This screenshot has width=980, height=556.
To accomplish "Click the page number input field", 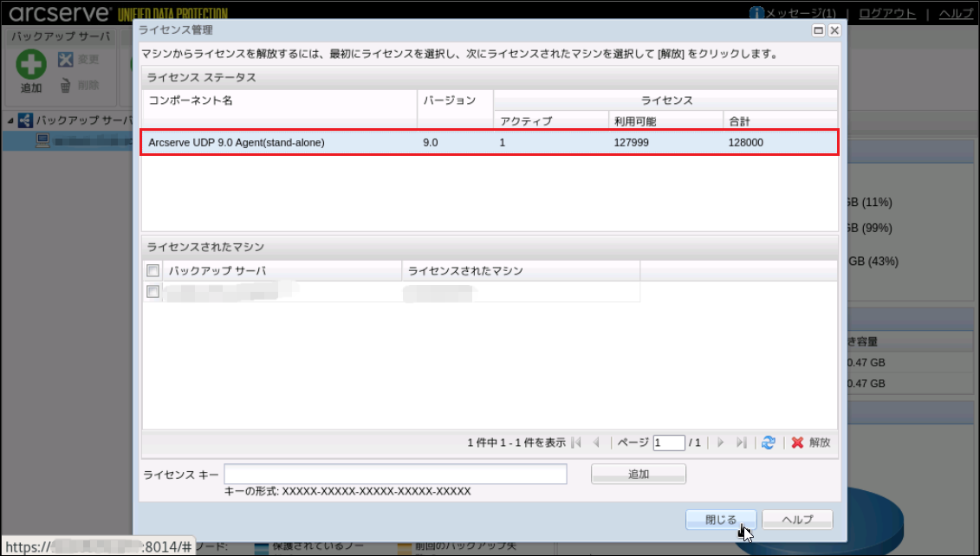I will click(669, 443).
